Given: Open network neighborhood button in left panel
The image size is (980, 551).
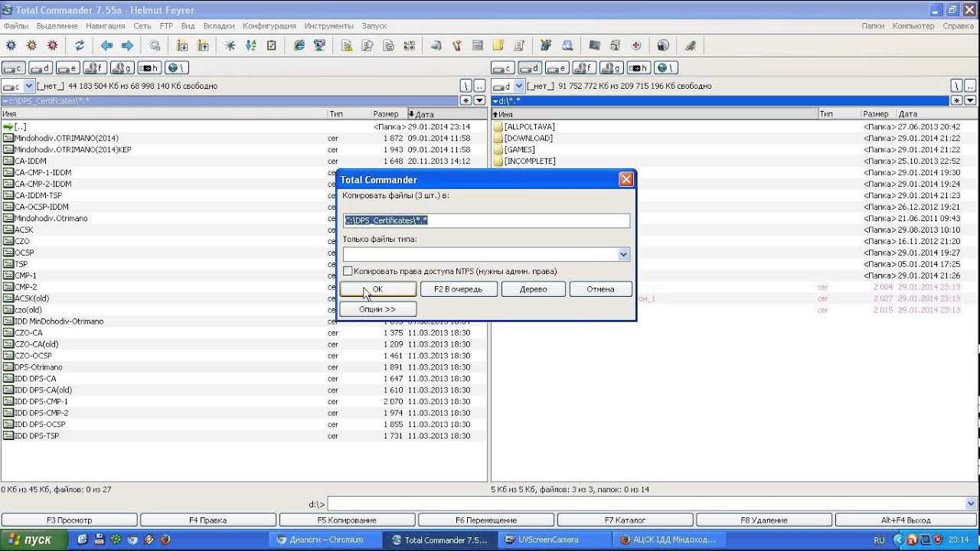Looking at the screenshot, I should pyautogui.click(x=176, y=68).
